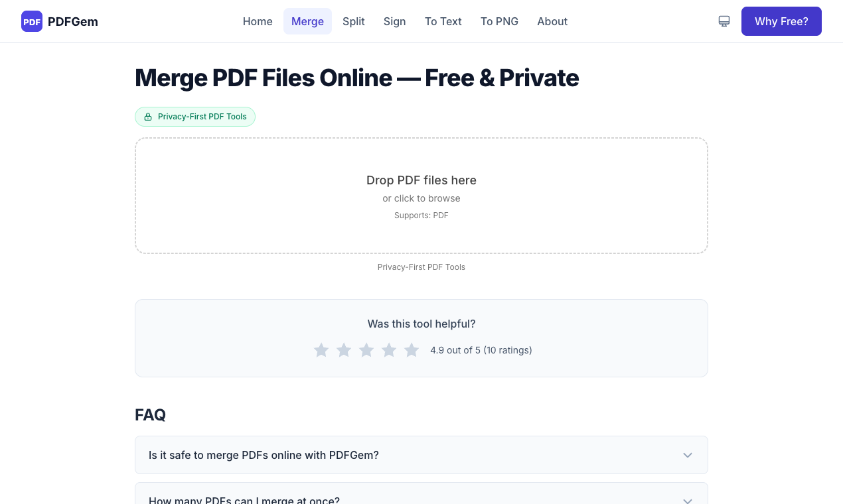Expand the 'Is it safe to merge PDFs' FAQ
This screenshot has width=843, height=504.
point(421,455)
